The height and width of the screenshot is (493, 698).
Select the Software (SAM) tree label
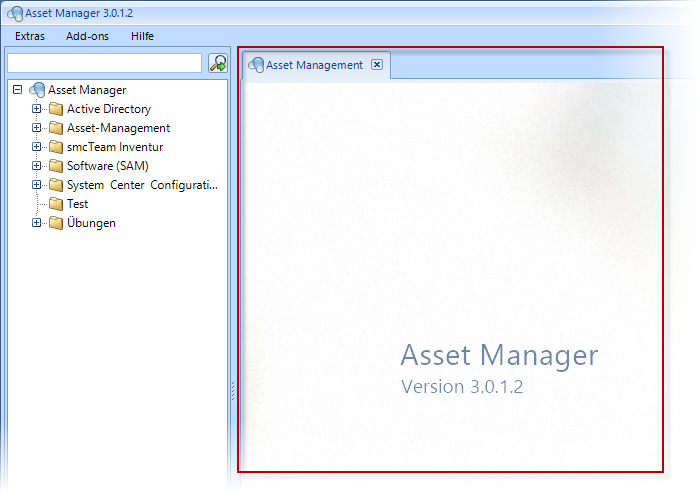(108, 166)
